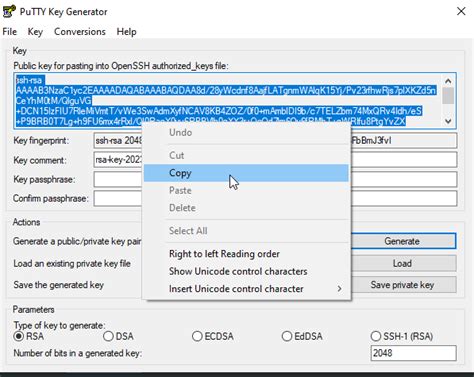Screen dimensions: 474x377
Task: Click the Key passphrase field
Action: point(275,180)
